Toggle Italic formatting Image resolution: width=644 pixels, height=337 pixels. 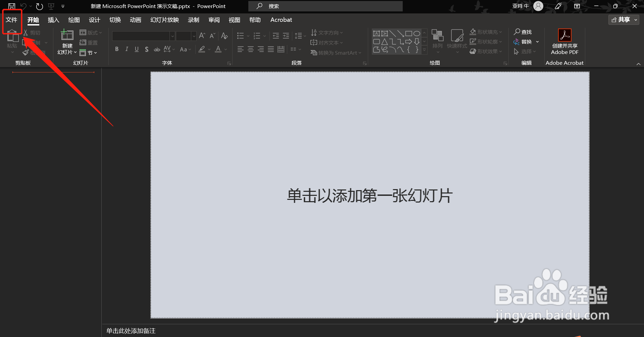coord(127,49)
